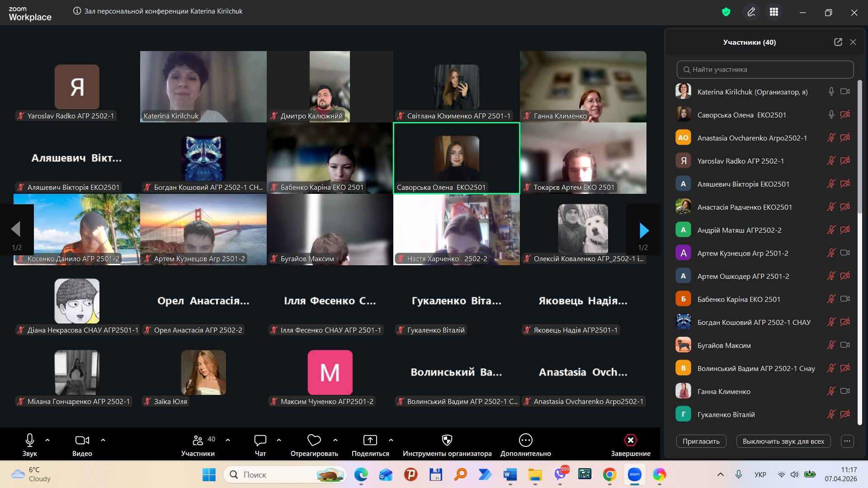Open the apps grid view icon

(774, 12)
